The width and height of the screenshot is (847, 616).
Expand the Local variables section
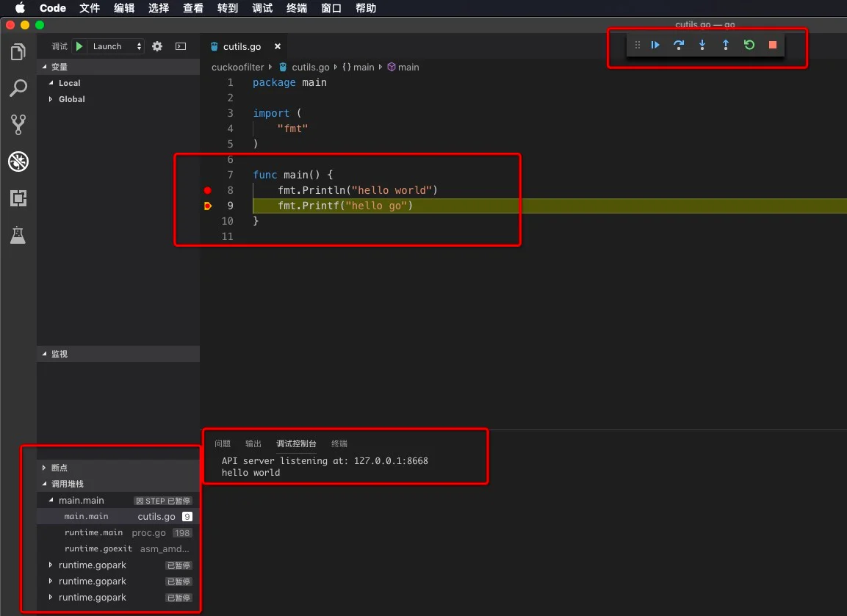[x=69, y=84]
